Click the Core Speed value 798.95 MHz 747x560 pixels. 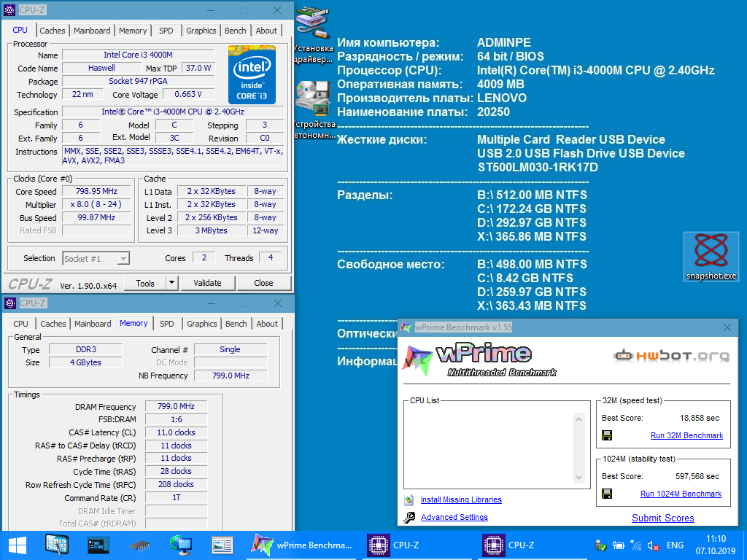pos(96,192)
